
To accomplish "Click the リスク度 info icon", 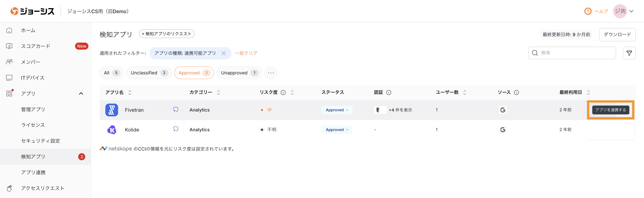I will [283, 92].
